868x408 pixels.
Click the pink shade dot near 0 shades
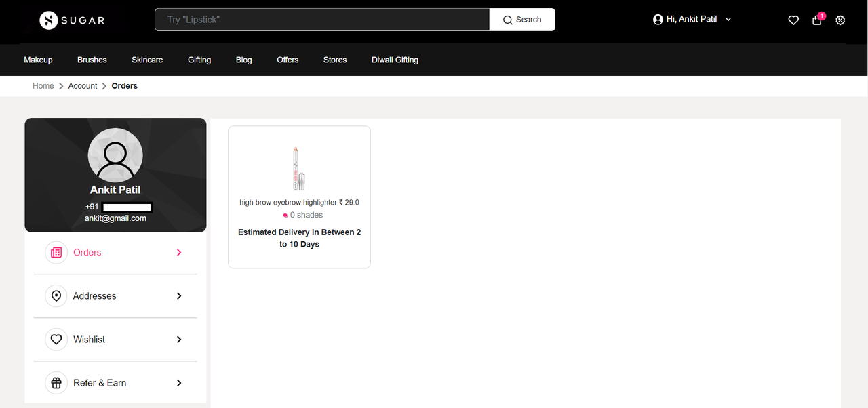(x=285, y=215)
